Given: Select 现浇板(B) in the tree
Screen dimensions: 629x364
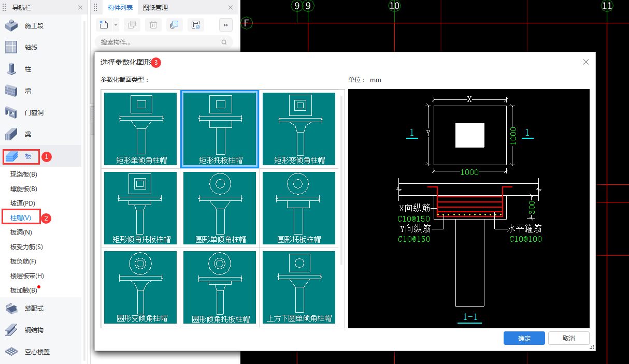Looking at the screenshot, I should [x=24, y=174].
